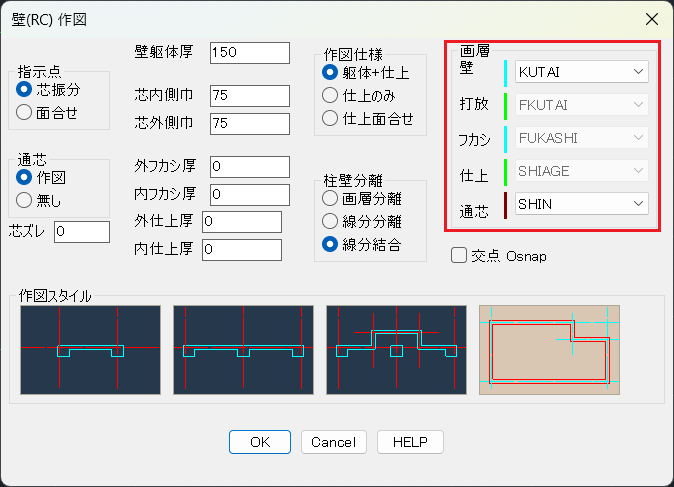Click cyan color swatch beside 壁
The width and height of the screenshot is (674, 487).
(x=506, y=73)
